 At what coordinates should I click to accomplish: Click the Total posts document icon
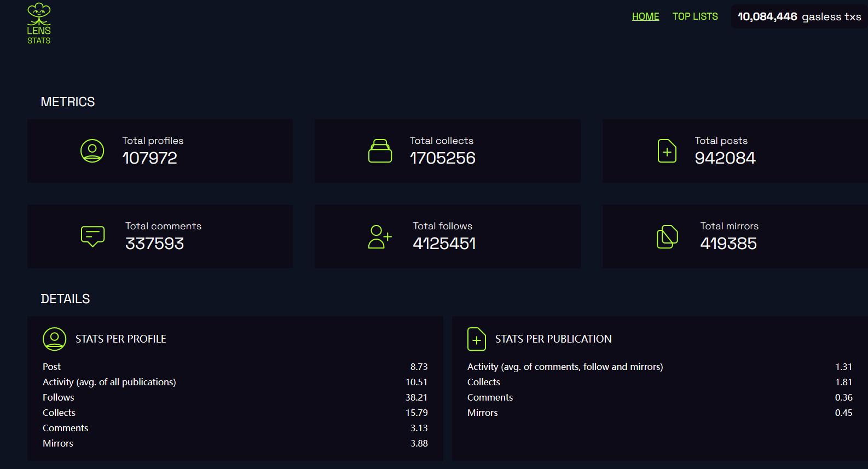(x=667, y=151)
